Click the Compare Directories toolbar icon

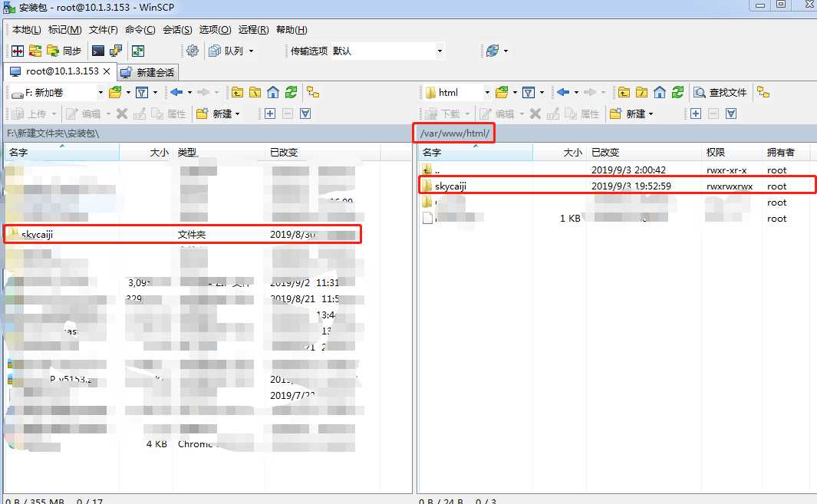coord(18,51)
